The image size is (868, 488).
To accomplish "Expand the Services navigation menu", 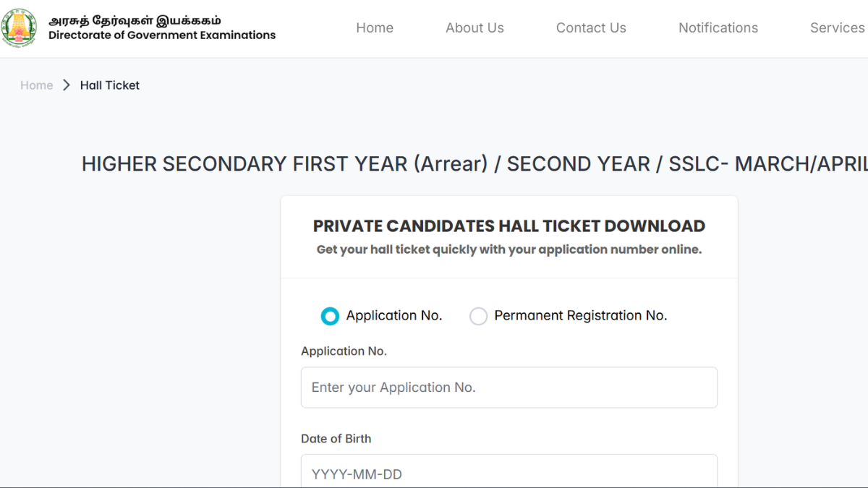I will coord(837,27).
